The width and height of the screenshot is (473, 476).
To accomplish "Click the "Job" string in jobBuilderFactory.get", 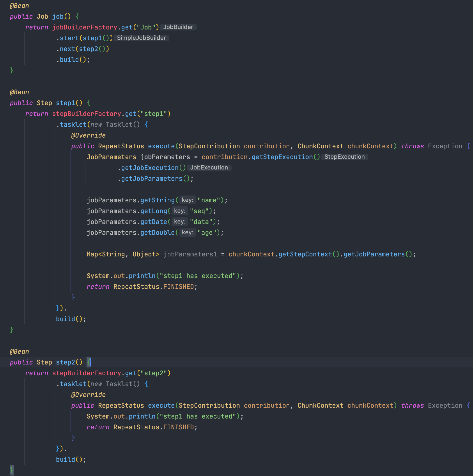I will pos(146,27).
